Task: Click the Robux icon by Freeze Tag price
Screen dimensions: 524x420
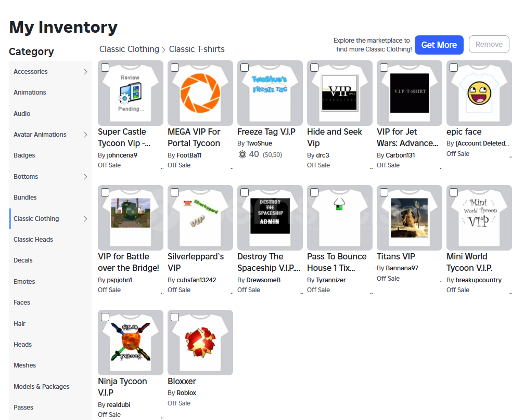Action: 242,154
